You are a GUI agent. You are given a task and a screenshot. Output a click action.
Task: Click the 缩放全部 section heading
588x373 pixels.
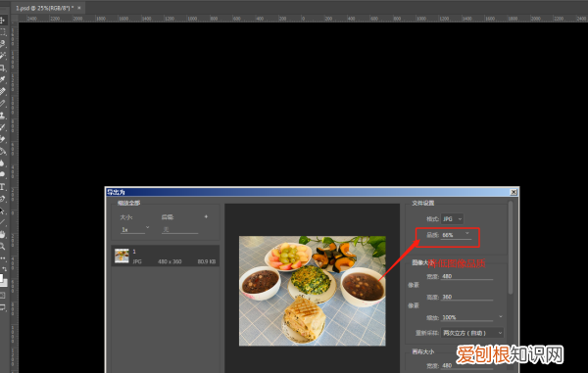click(x=128, y=203)
